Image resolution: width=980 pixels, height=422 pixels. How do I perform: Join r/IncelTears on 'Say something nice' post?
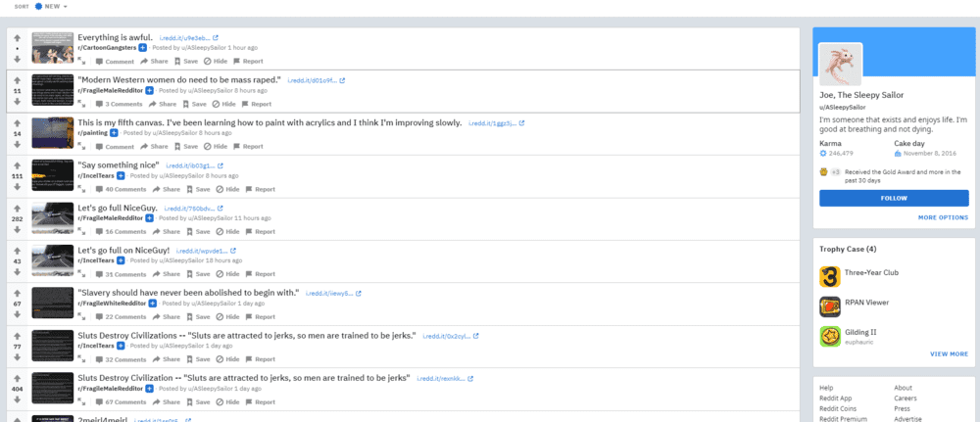click(x=121, y=176)
